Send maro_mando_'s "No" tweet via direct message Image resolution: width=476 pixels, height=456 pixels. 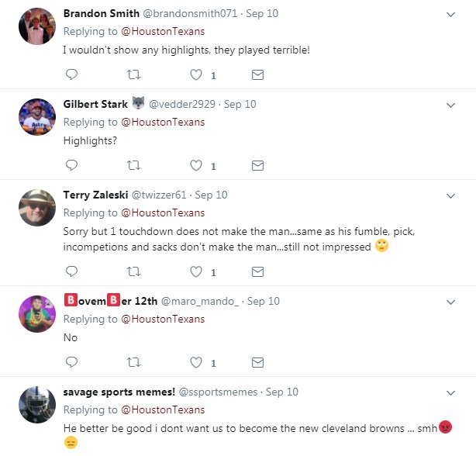pyautogui.click(x=258, y=362)
